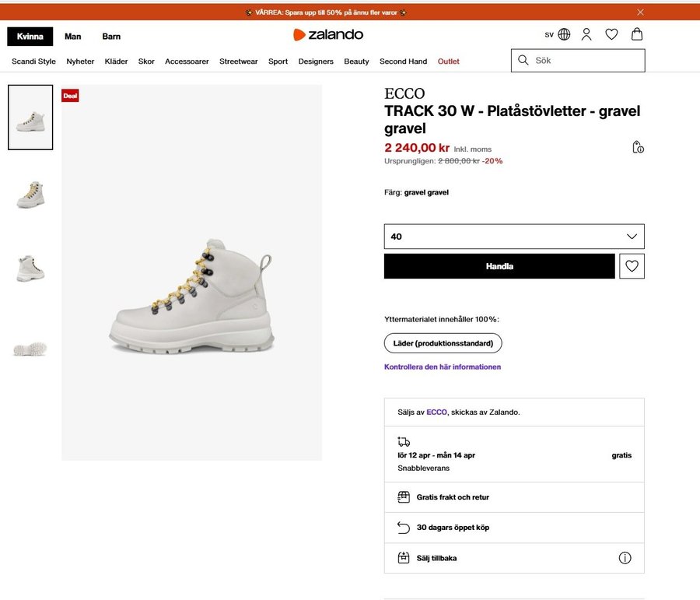Screen dimensions: 700x600
Task: Open the shopping bag icon
Action: point(637,35)
